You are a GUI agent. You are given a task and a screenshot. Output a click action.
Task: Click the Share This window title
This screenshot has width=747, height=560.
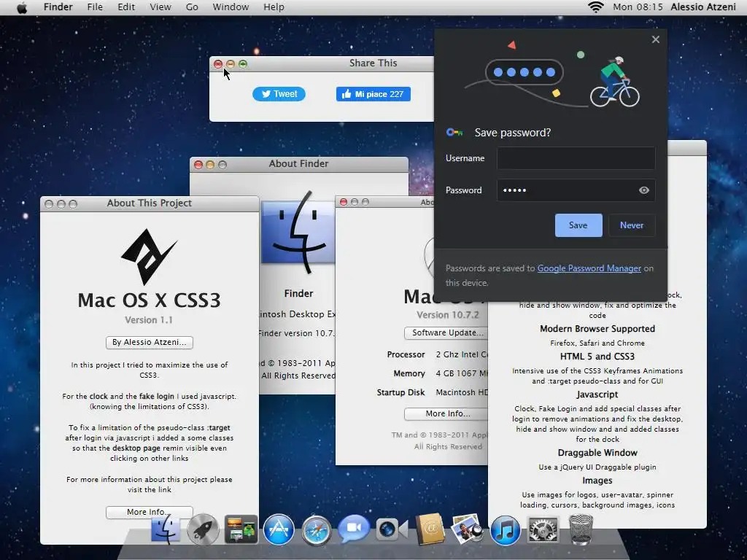point(373,63)
